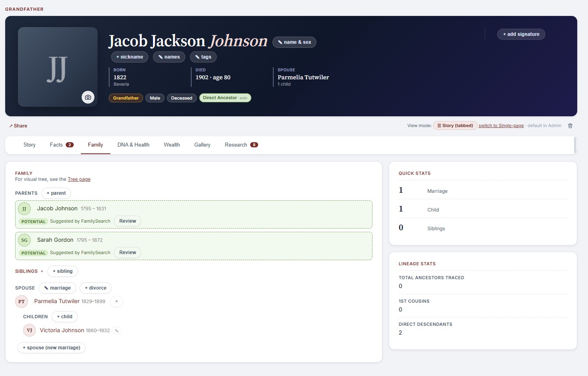Click the large JJ profile photo placeholder
This screenshot has width=588, height=376.
58,67
